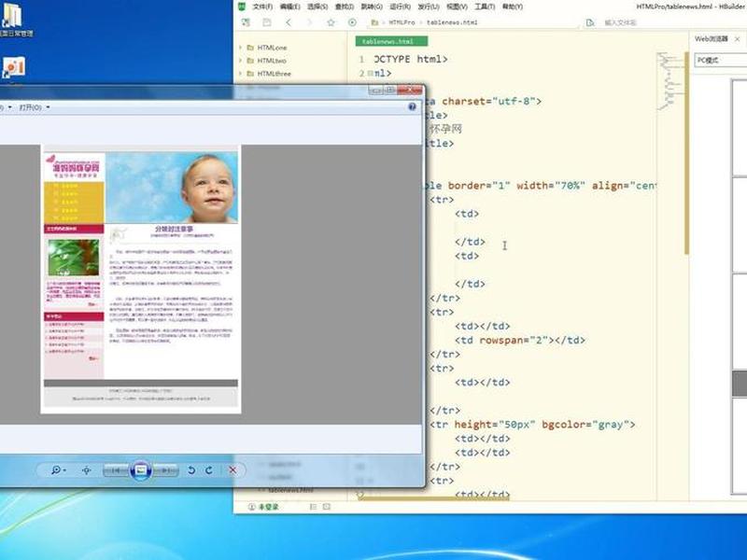Open the 帮助(Y) menu in HBuilder

[512, 7]
